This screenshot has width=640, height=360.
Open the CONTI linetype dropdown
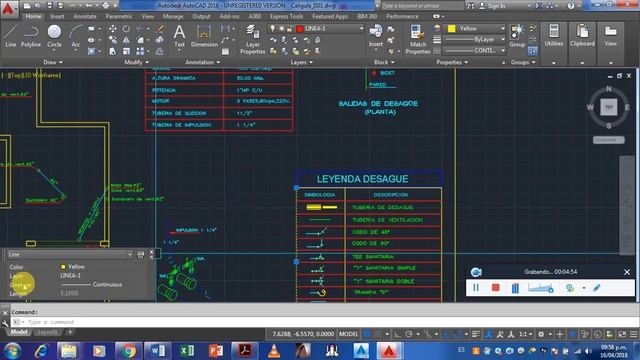pos(502,51)
